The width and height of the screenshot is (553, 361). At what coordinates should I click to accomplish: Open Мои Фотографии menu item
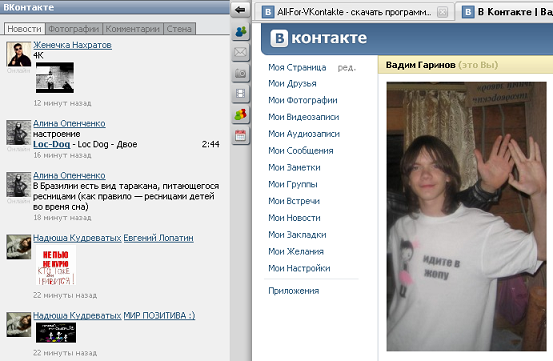tap(303, 100)
